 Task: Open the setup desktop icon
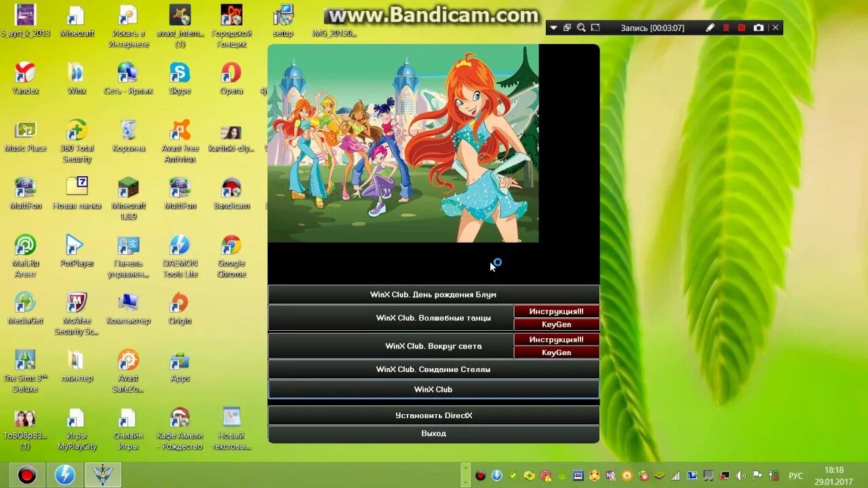[x=283, y=21]
